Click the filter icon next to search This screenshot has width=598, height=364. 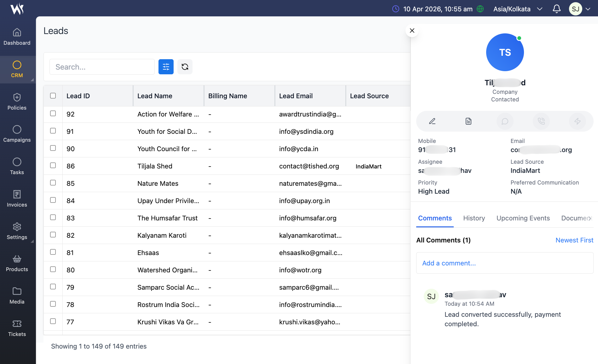click(166, 67)
